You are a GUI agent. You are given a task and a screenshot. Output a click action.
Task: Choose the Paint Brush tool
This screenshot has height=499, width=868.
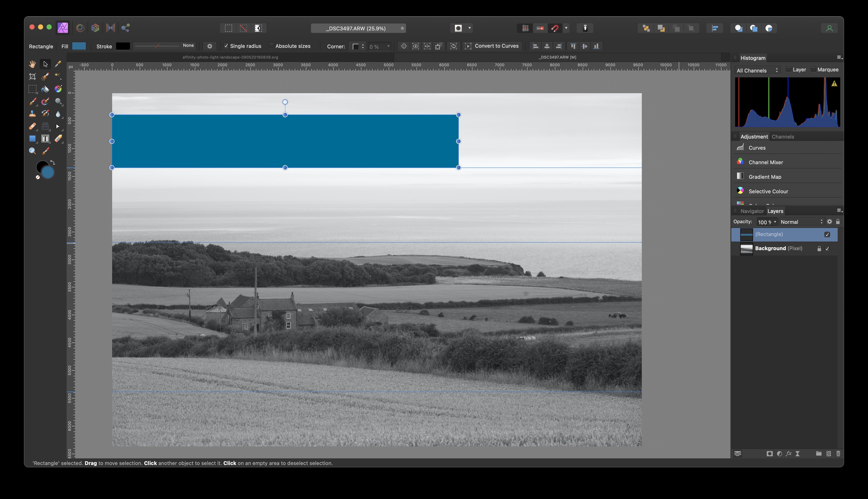pyautogui.click(x=32, y=101)
